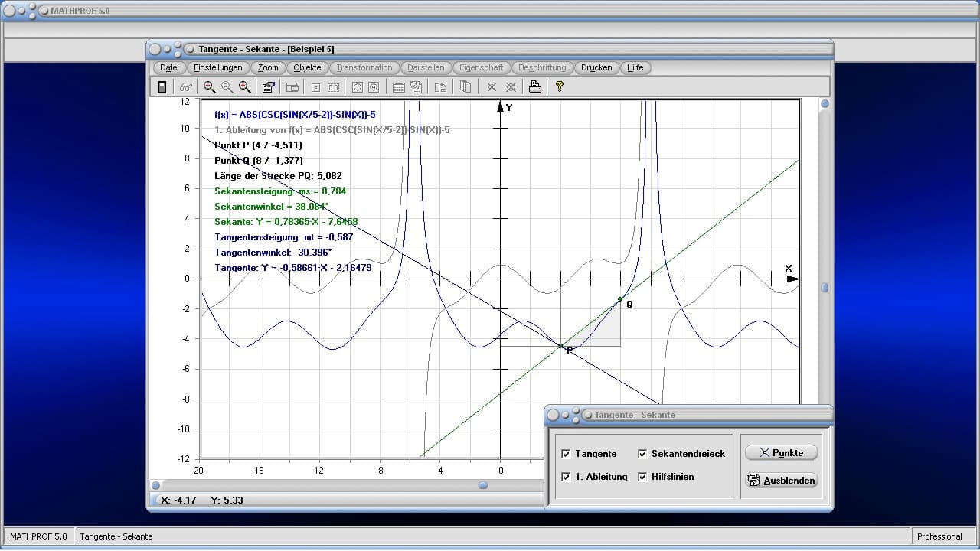Click the slider knob at the graph's right side
This screenshot has height=551, width=980.
825,288
